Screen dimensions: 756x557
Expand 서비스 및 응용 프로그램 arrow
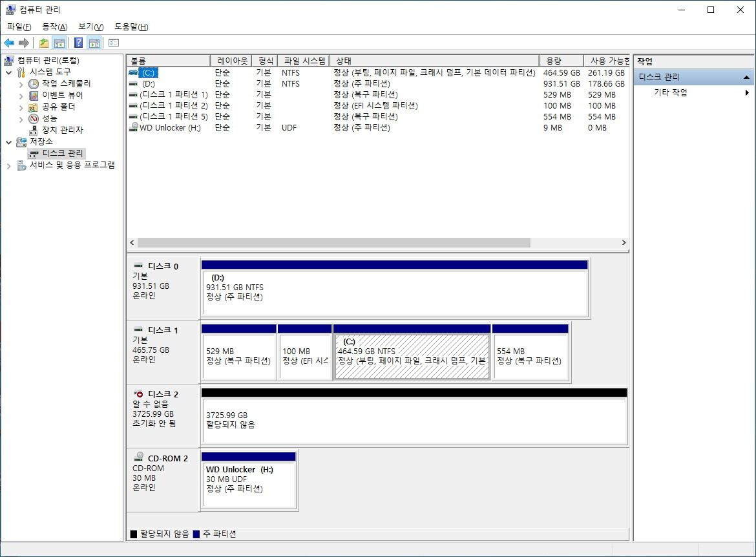tap(8, 165)
